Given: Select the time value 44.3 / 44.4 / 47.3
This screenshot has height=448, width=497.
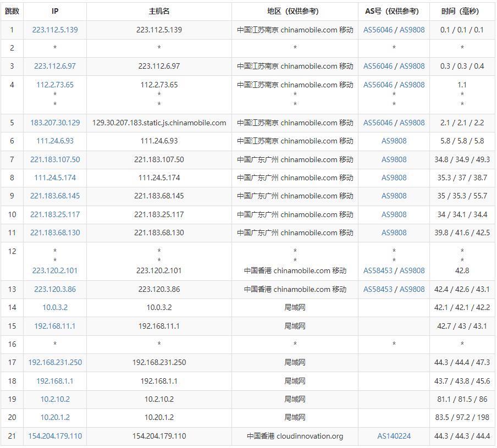Looking at the screenshot, I should (x=462, y=362).
